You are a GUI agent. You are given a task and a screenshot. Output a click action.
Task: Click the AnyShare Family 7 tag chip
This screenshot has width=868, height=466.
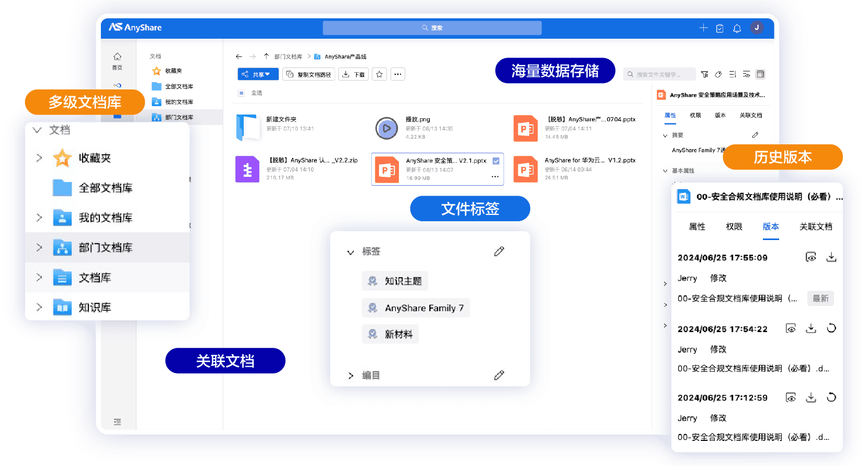(416, 308)
